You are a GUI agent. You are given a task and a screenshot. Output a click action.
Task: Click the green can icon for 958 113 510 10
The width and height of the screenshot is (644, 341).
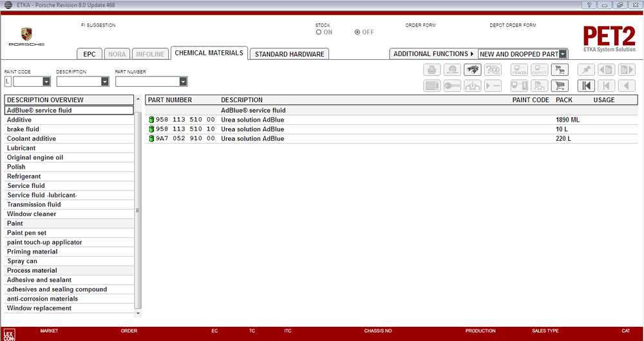coord(151,129)
